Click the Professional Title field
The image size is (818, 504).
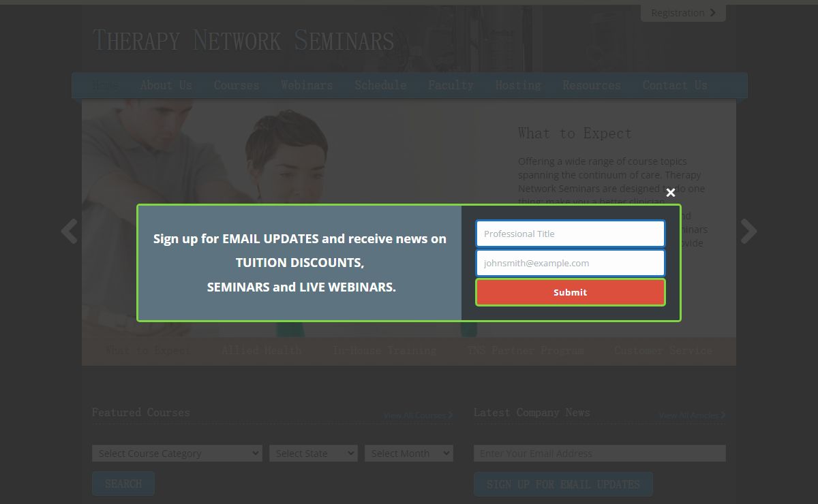(x=570, y=234)
